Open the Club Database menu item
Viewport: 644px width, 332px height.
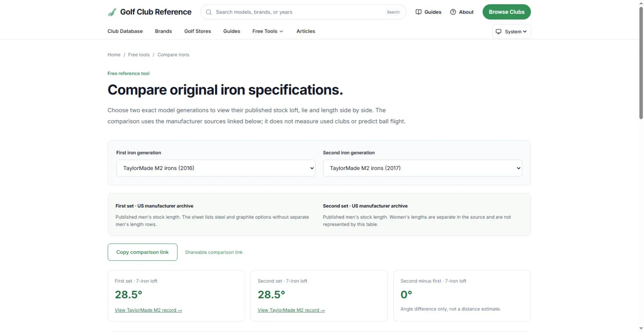[125, 31]
